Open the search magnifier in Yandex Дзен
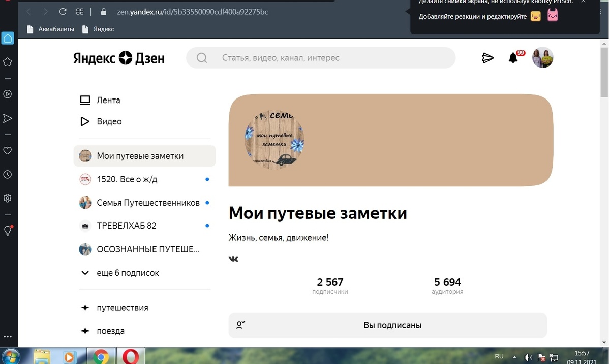Image resolution: width=610 pixels, height=364 pixels. pyautogui.click(x=201, y=57)
